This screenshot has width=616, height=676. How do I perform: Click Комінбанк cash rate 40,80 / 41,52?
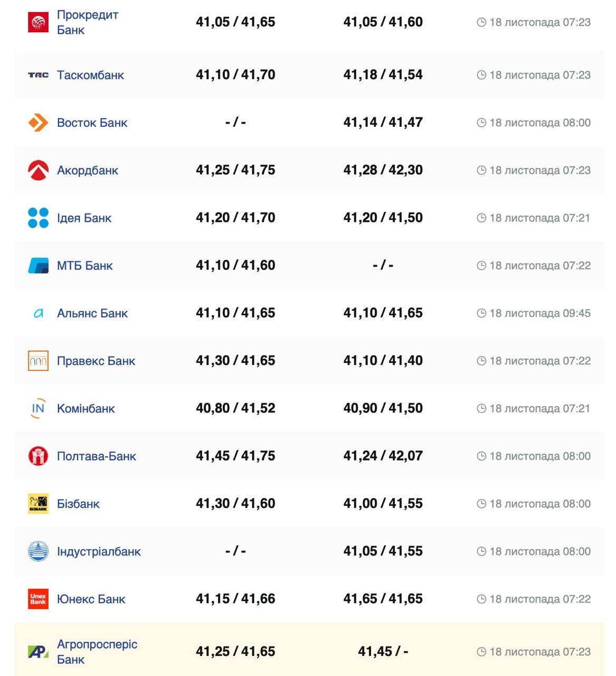tap(235, 408)
